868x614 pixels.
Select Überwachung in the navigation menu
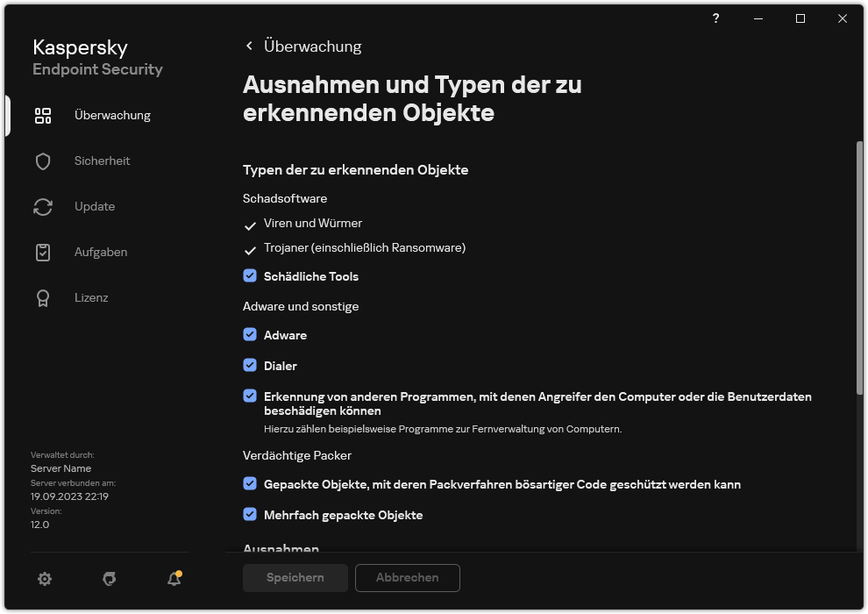(x=112, y=115)
